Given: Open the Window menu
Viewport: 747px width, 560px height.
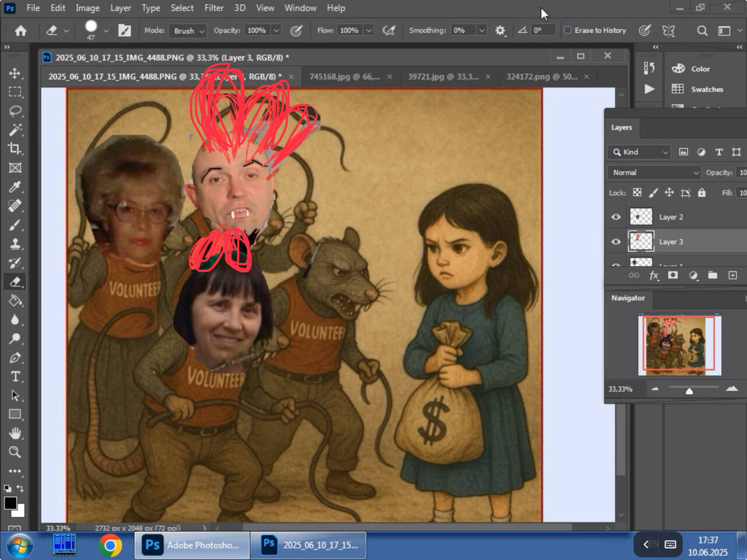Looking at the screenshot, I should coord(301,8).
